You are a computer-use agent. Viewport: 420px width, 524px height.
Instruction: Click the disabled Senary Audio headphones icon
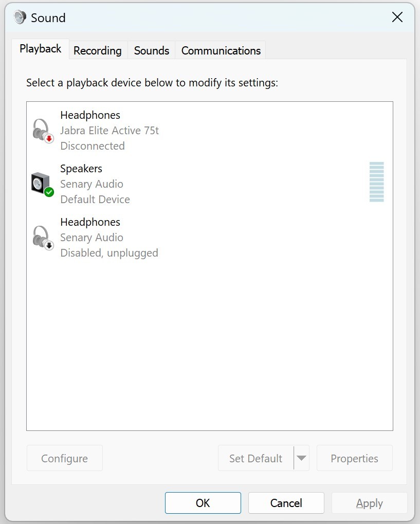[x=41, y=237]
